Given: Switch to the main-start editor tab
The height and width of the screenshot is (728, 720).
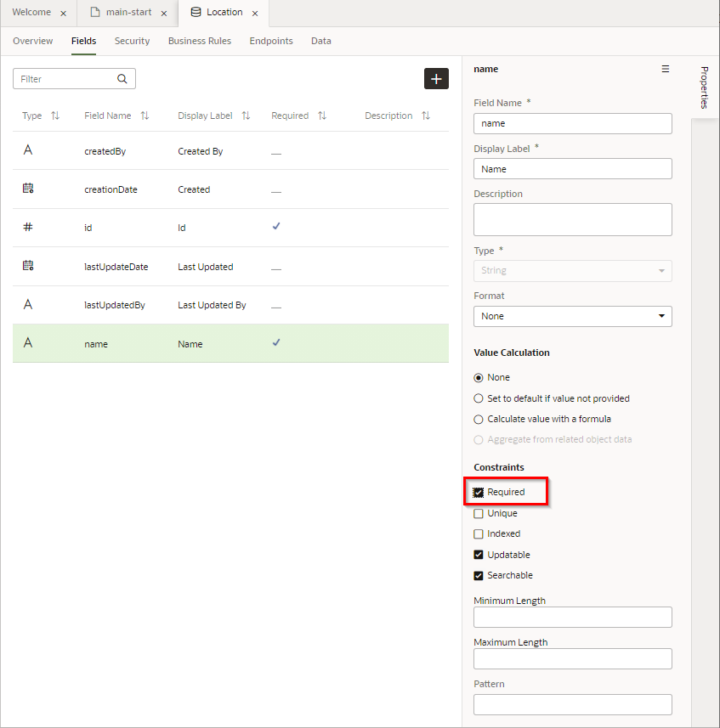Looking at the screenshot, I should pyautogui.click(x=128, y=13).
